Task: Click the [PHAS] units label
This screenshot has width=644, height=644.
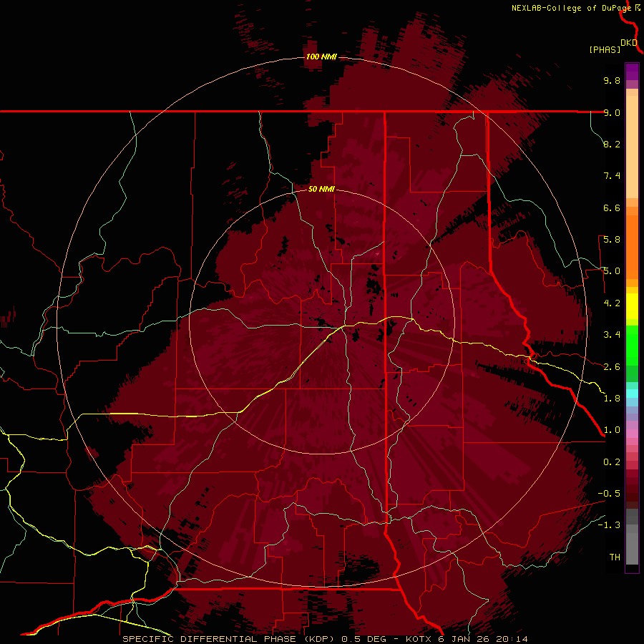Action: pyautogui.click(x=605, y=49)
